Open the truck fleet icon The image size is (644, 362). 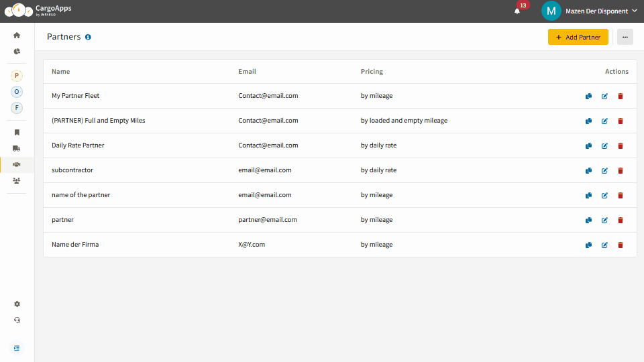(x=17, y=148)
